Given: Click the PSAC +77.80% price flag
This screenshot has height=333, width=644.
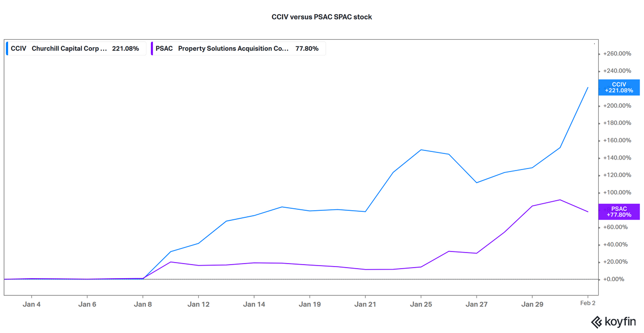Looking at the screenshot, I should [x=618, y=211].
